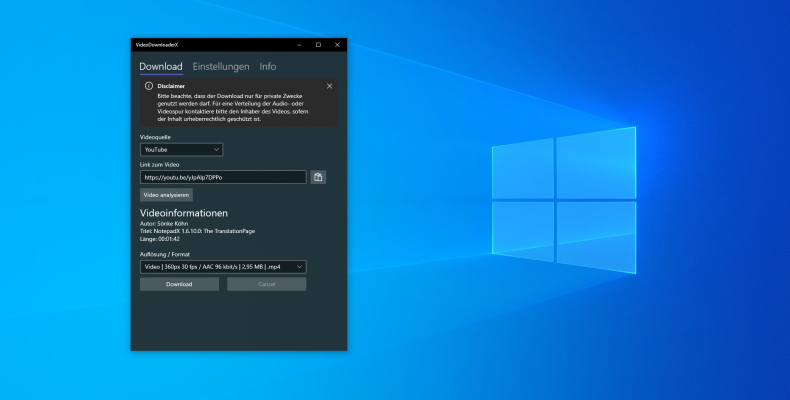Start download with the Download button
The image size is (790, 400).
tap(179, 284)
